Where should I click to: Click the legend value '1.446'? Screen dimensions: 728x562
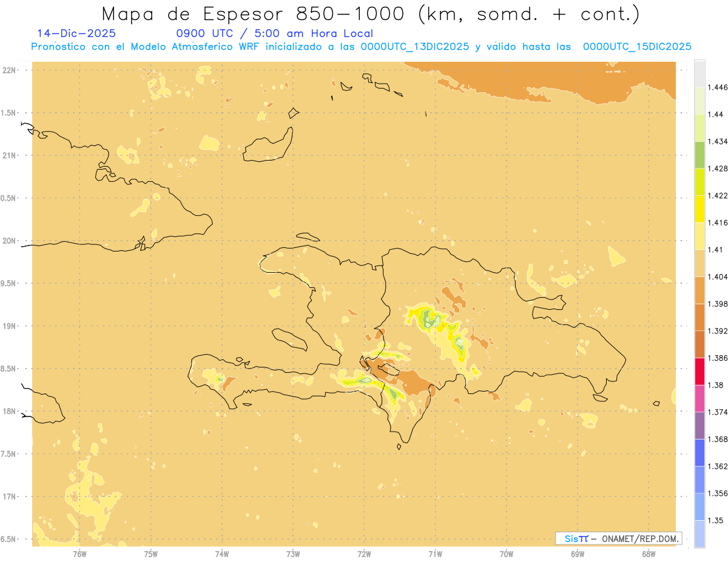pyautogui.click(x=718, y=87)
